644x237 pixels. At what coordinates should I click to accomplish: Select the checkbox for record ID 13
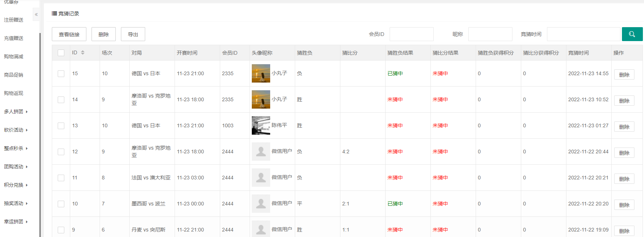[x=61, y=126]
